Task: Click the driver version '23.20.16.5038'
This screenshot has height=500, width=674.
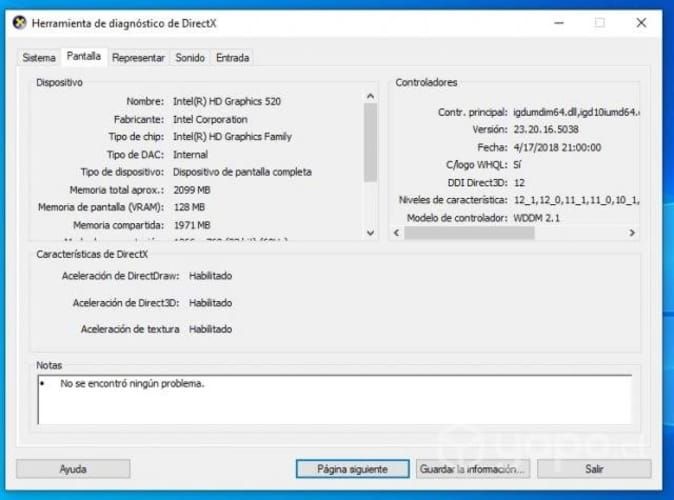Action: 546,129
